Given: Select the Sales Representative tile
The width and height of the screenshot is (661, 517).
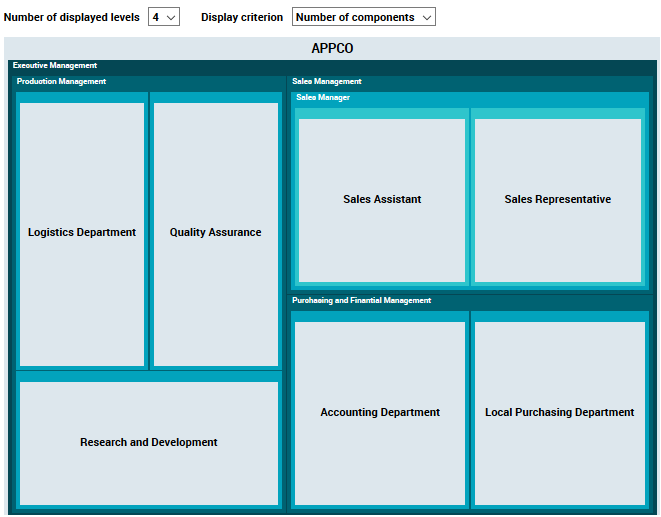Looking at the screenshot, I should (557, 200).
